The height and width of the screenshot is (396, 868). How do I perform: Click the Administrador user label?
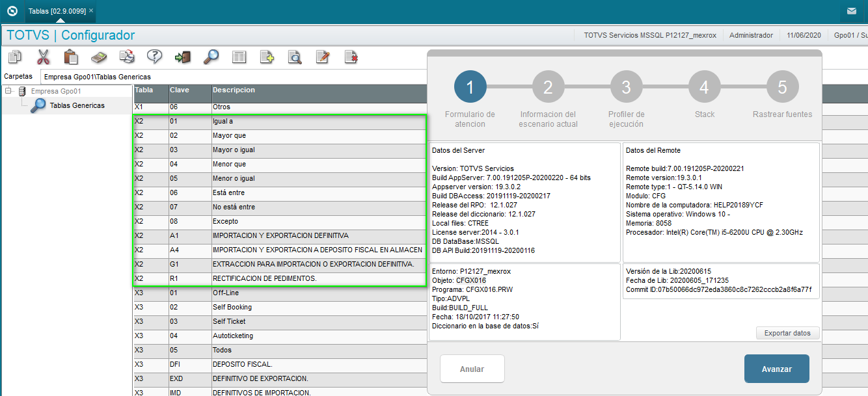pyautogui.click(x=751, y=35)
